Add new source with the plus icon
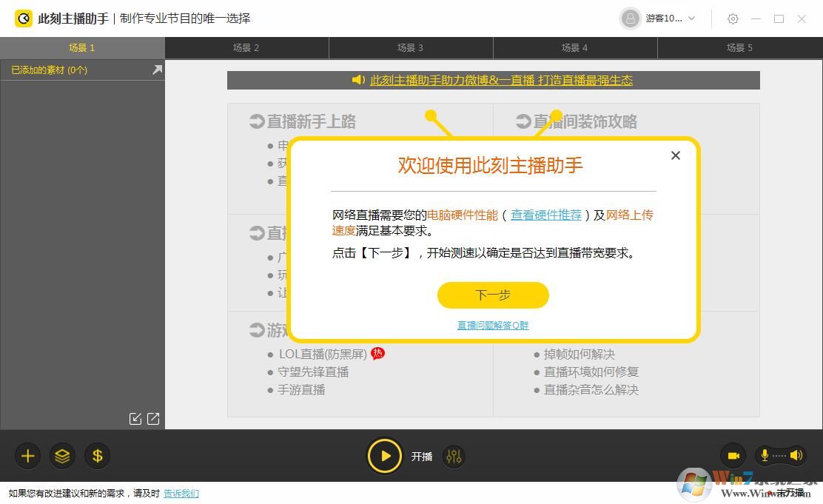This screenshot has height=504, width=823. point(27,456)
